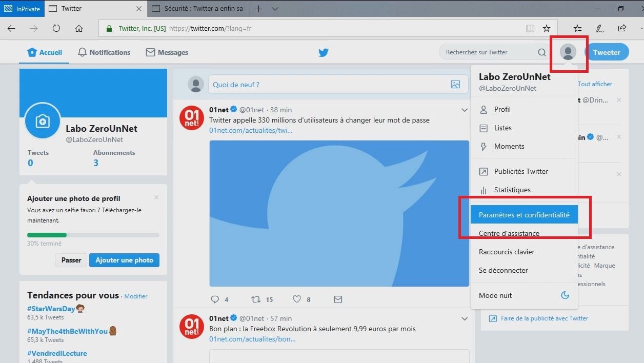Open 01net avatar on Freebox tweet
The image size is (644, 363).
coord(192,327)
